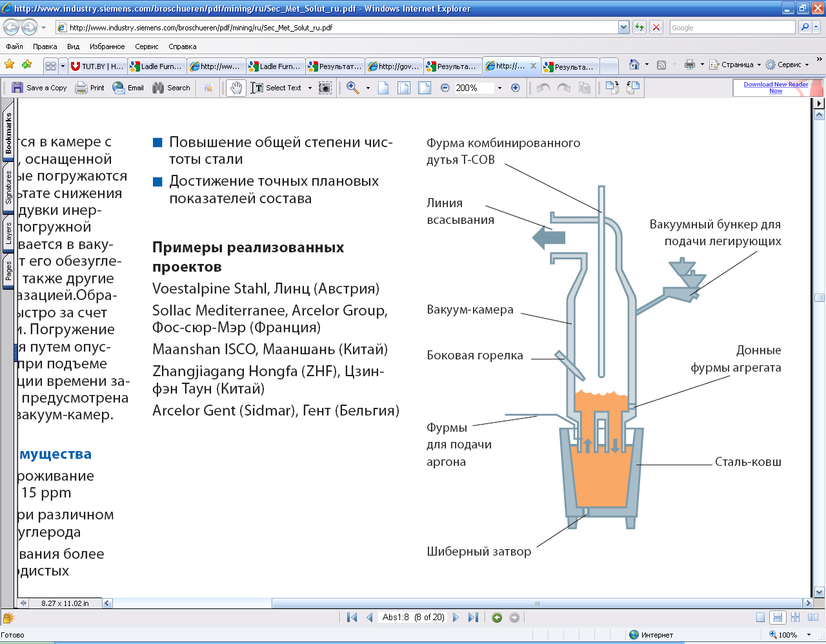Click into the Google search box
Viewport: 826px width, 644px height.
coord(731,27)
